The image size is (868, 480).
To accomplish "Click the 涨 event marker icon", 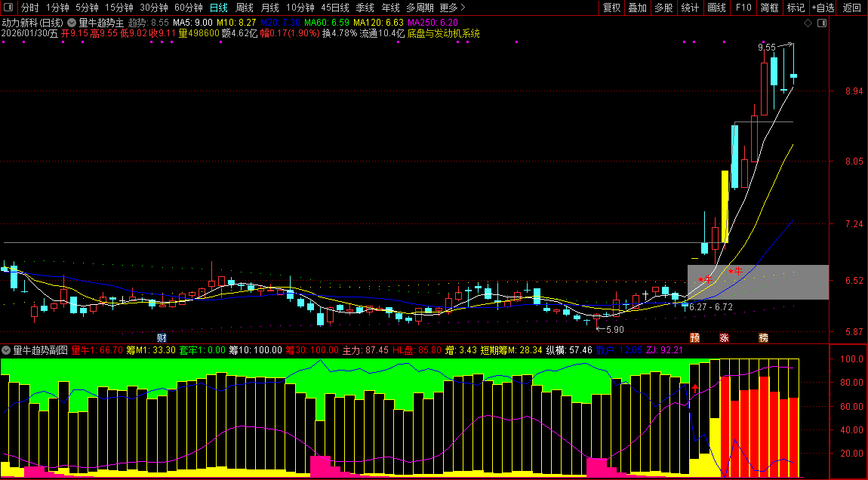I will [724, 337].
